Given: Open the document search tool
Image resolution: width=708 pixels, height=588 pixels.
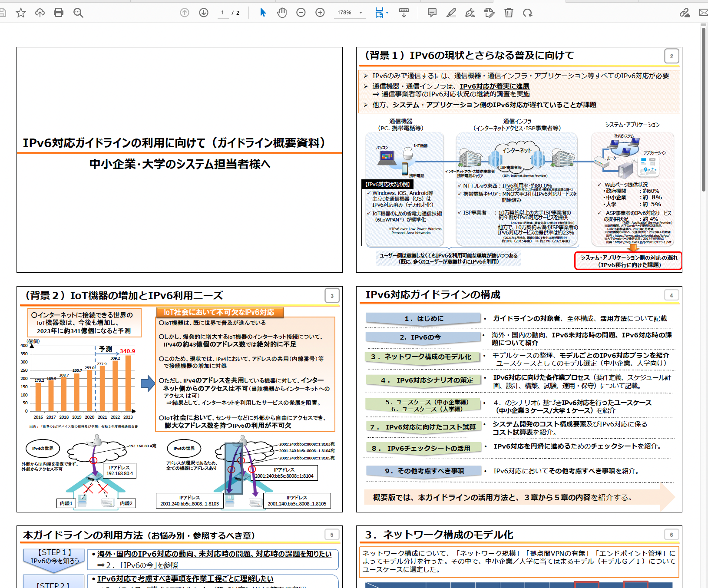Looking at the screenshot, I should pyautogui.click(x=78, y=13).
